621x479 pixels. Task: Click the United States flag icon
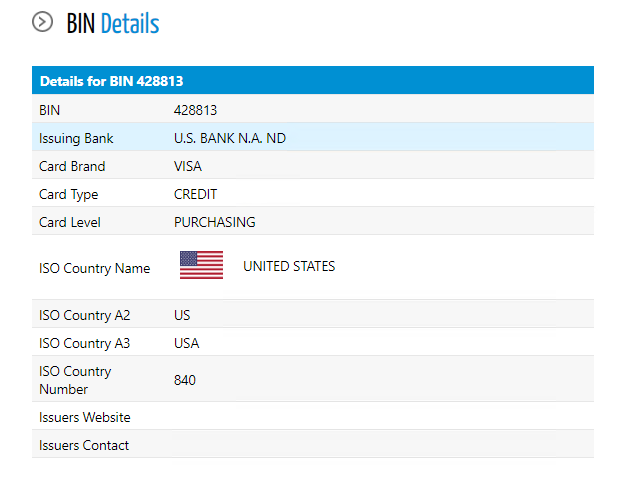pos(201,265)
